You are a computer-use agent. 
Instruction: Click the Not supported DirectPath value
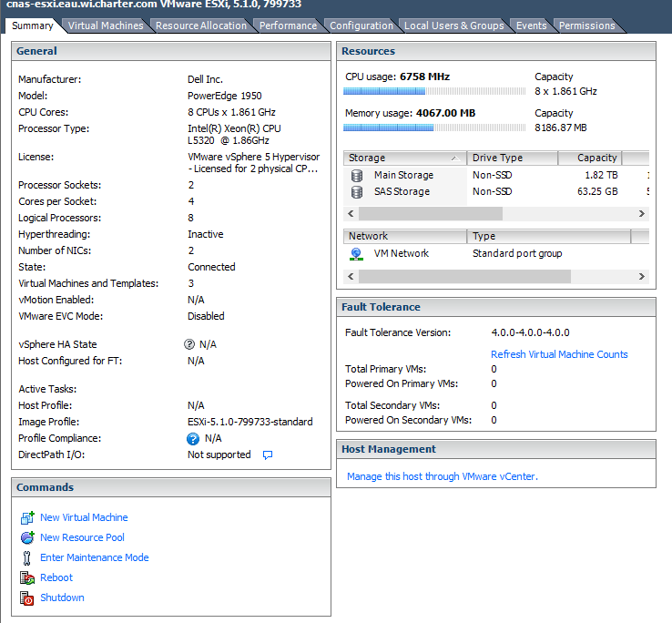(219, 454)
